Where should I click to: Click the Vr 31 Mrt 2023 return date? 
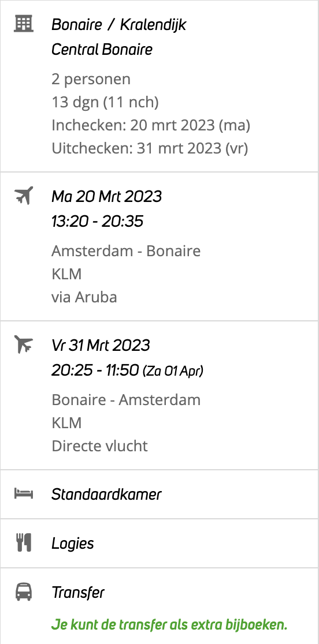(x=101, y=346)
